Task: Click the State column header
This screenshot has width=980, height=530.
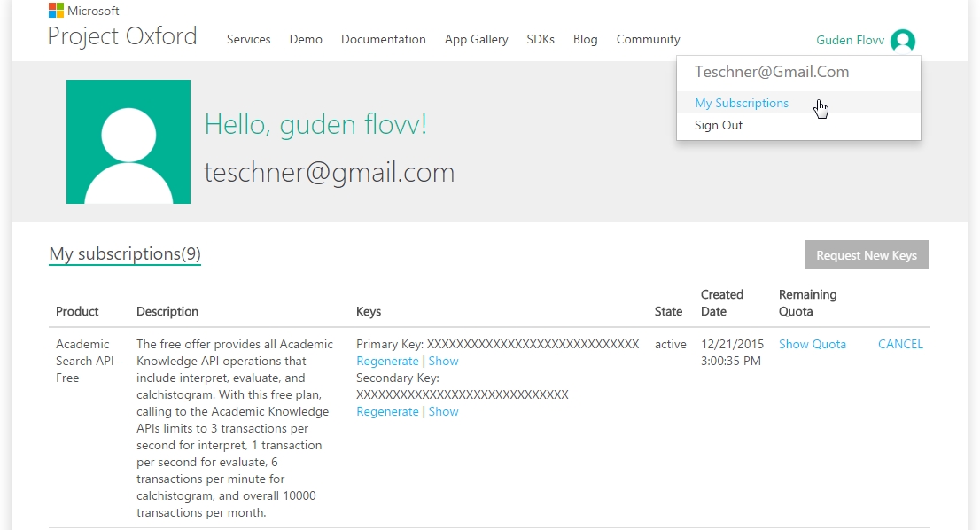Action: pos(668,311)
